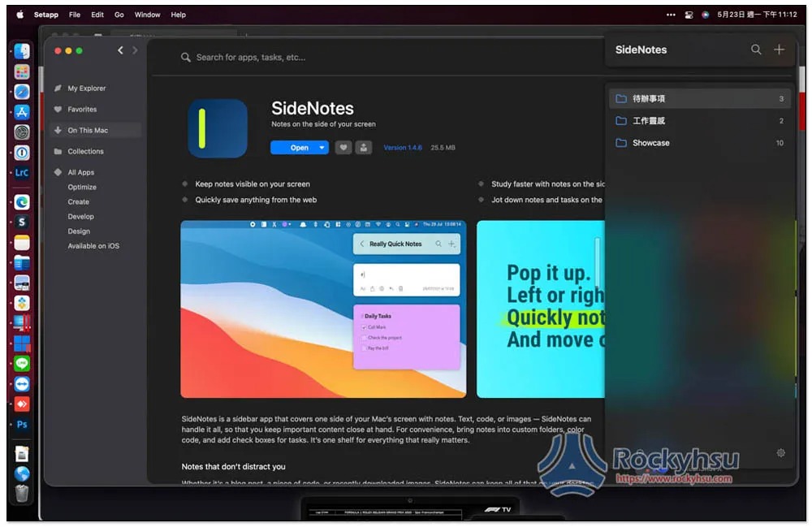Open the Trash at the bottom of the Dock
The image size is (812, 527).
click(21, 492)
